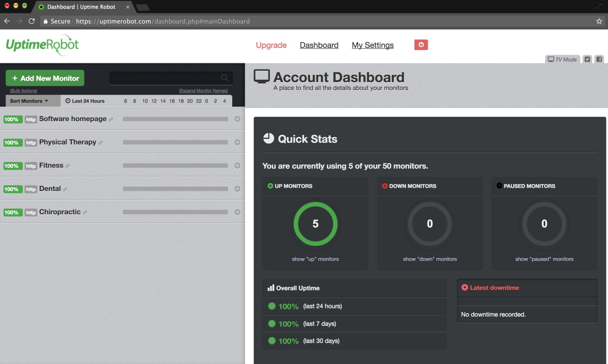The width and height of the screenshot is (608, 364).
Task: Click link icon beside Fitness
Action: click(68, 166)
